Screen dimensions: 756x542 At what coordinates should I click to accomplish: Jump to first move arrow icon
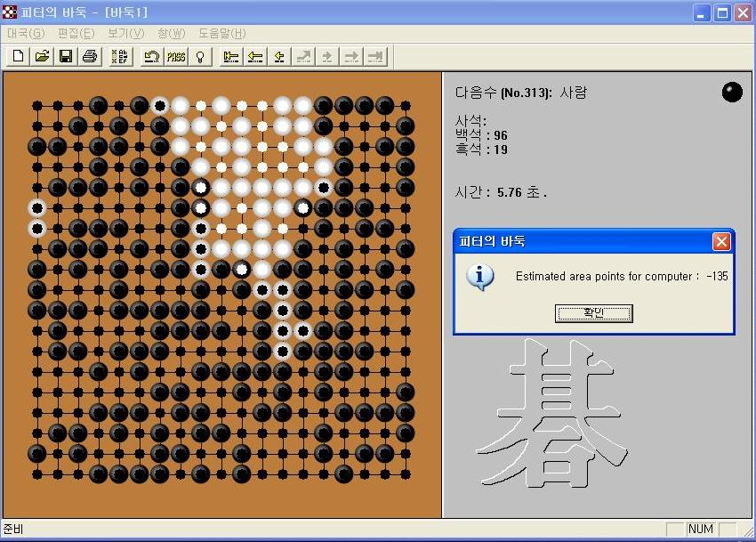231,57
